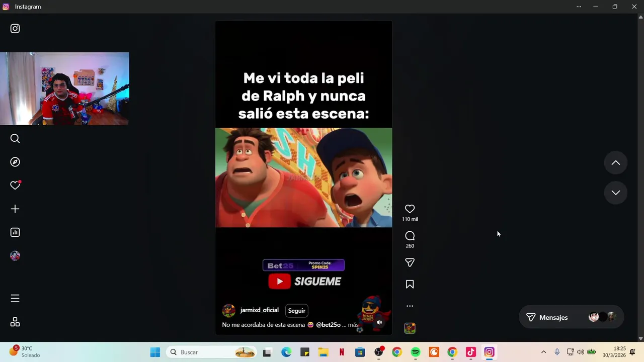Like the reel with heart icon
Image resolution: width=644 pixels, height=362 pixels.
click(x=410, y=209)
